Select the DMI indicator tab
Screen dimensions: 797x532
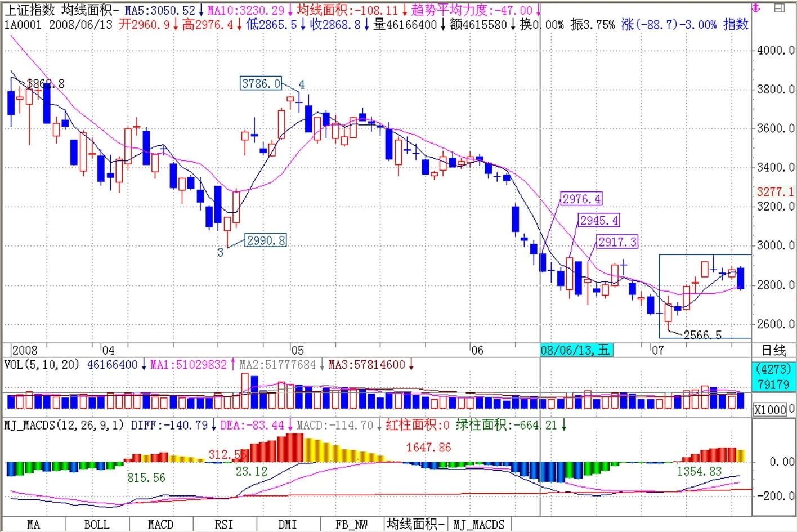click(288, 525)
